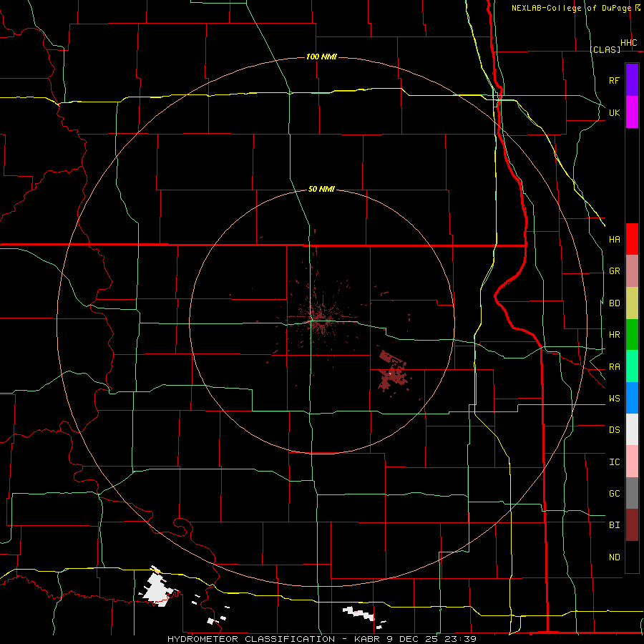Click the green HR legend swatch

[x=632, y=335]
